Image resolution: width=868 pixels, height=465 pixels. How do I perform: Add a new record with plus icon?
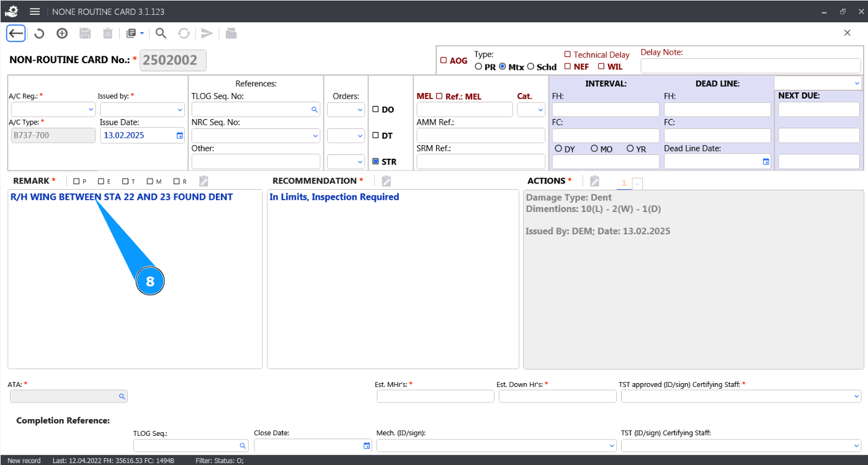tap(62, 33)
